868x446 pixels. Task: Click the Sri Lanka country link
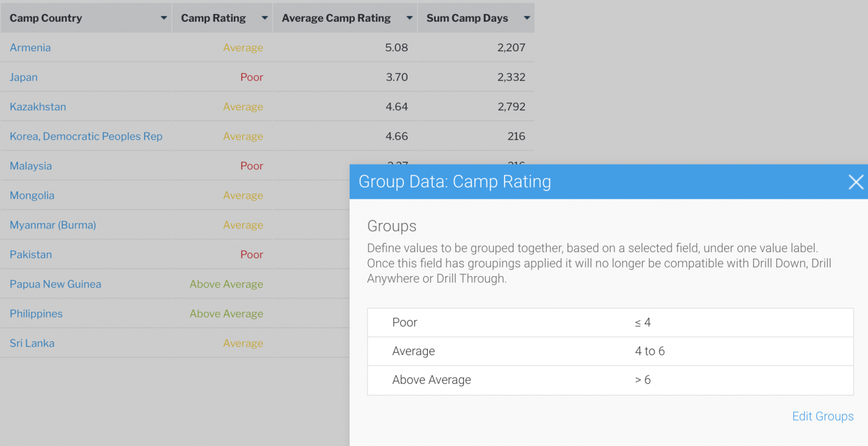click(31, 343)
